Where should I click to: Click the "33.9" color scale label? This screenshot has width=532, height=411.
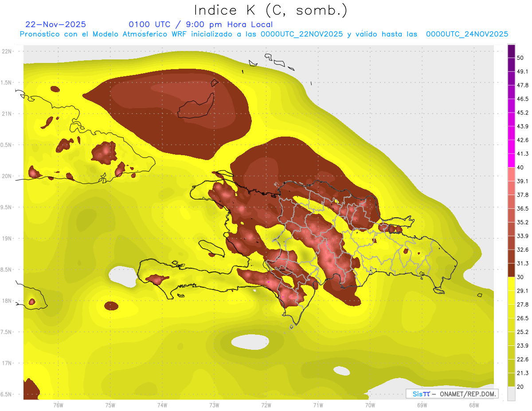pos(523,236)
